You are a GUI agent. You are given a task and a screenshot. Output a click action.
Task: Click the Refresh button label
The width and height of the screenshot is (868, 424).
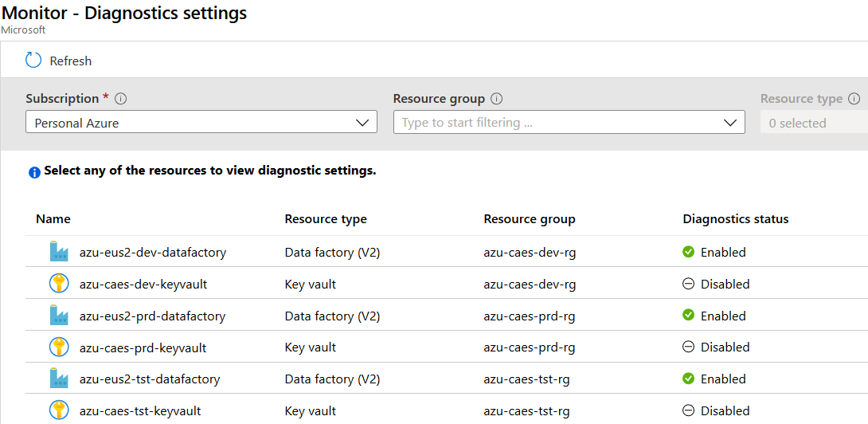71,61
